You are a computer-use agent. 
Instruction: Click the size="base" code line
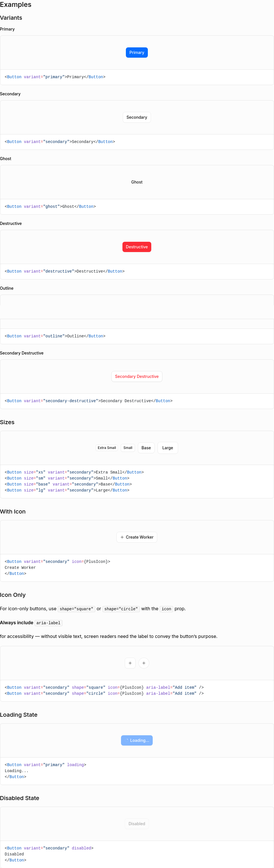click(x=68, y=485)
